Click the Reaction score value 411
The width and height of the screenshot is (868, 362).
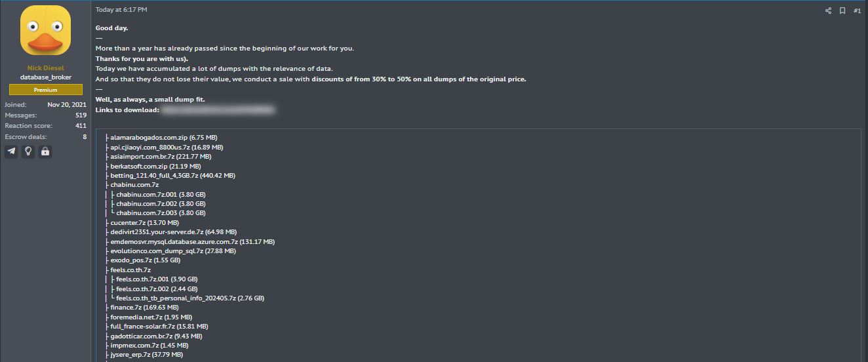(81, 126)
